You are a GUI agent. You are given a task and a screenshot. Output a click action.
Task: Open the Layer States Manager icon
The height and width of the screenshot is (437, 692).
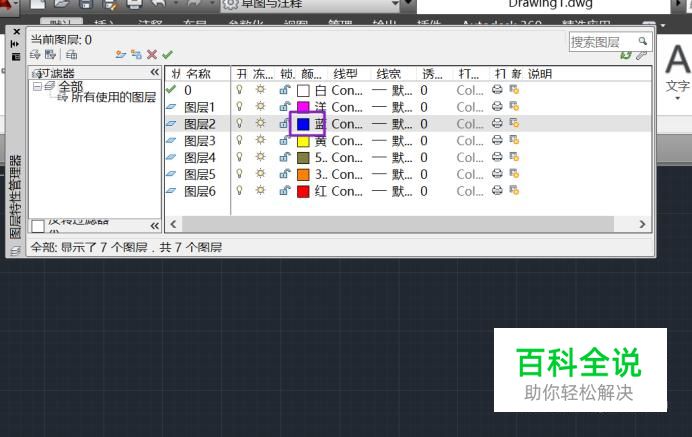click(71, 55)
